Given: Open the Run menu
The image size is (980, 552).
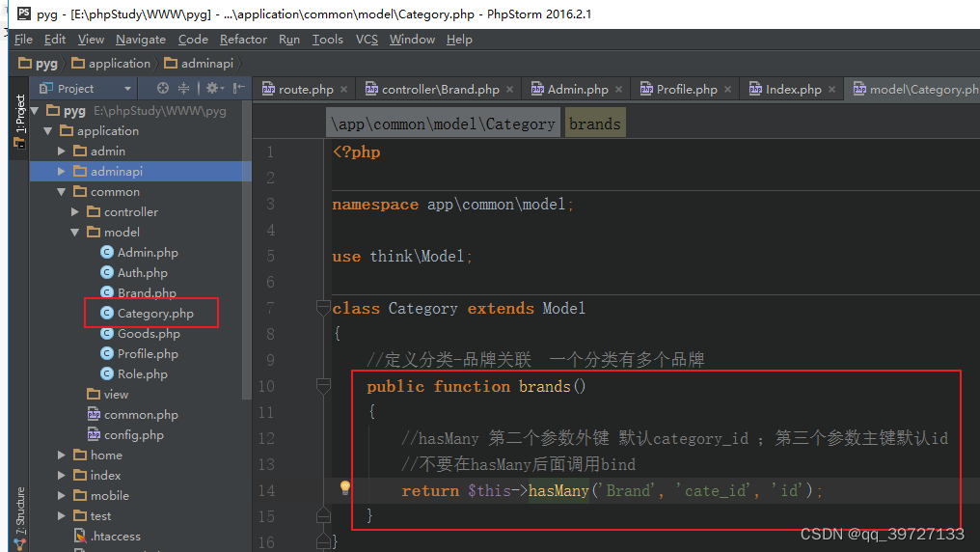Looking at the screenshot, I should 289,40.
